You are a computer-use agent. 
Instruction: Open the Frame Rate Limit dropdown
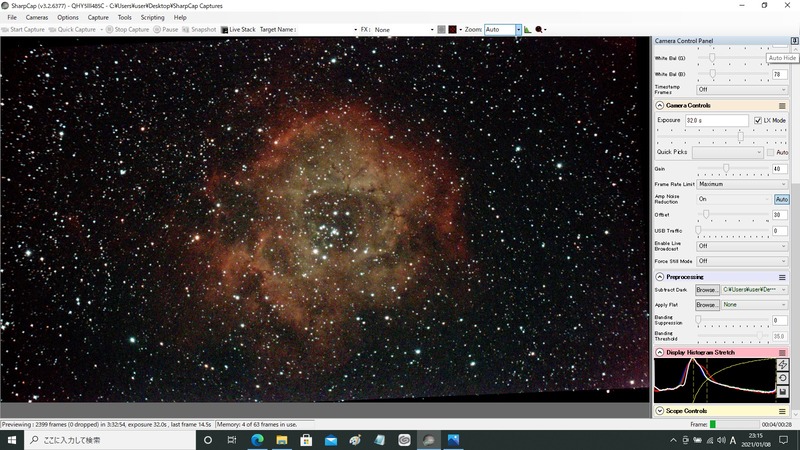coord(742,184)
